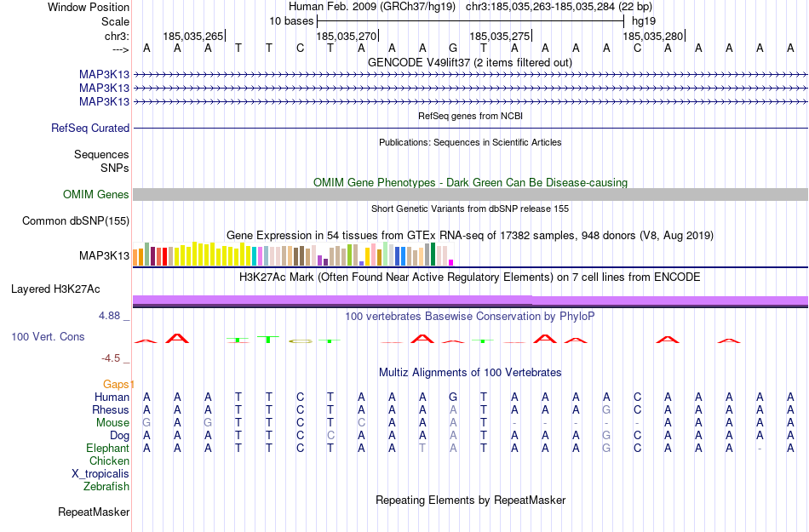Select the 185,035,270 ruler position marker
This screenshot has width=809, height=532.
click(x=347, y=36)
